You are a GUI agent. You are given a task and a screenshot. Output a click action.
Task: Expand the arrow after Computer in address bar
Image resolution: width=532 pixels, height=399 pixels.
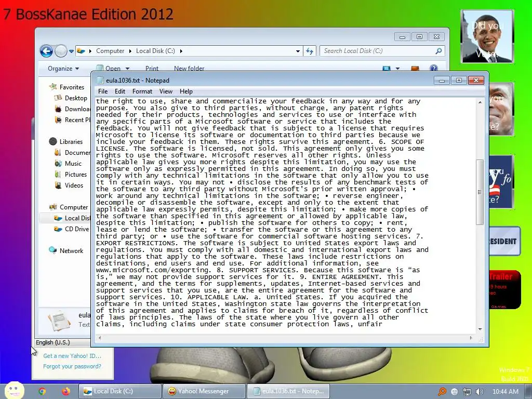point(130,51)
